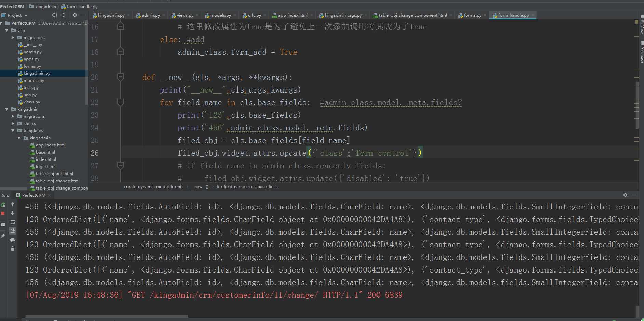
Task: Collapse the PerfectCRM root project node
Action: (x=2, y=23)
